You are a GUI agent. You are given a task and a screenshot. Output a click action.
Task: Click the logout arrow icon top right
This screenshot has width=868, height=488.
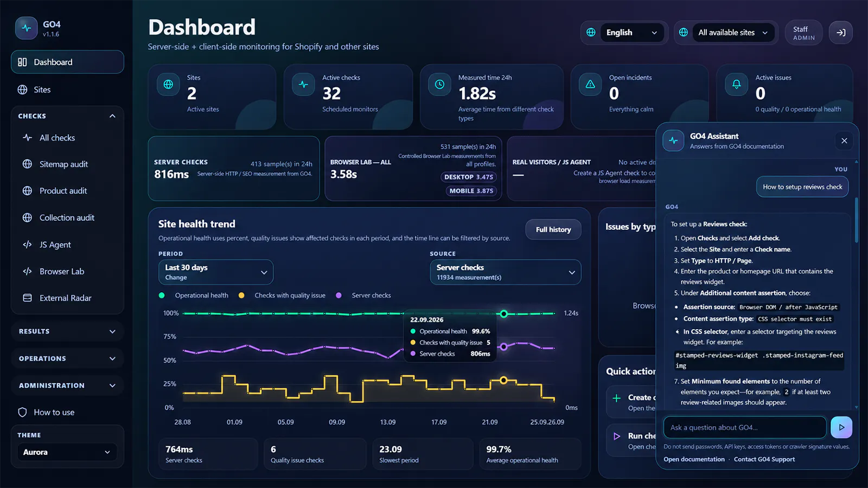(x=841, y=33)
